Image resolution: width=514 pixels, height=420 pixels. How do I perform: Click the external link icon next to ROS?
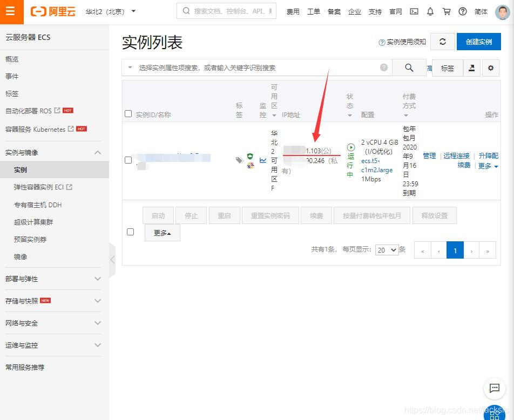[x=57, y=111]
